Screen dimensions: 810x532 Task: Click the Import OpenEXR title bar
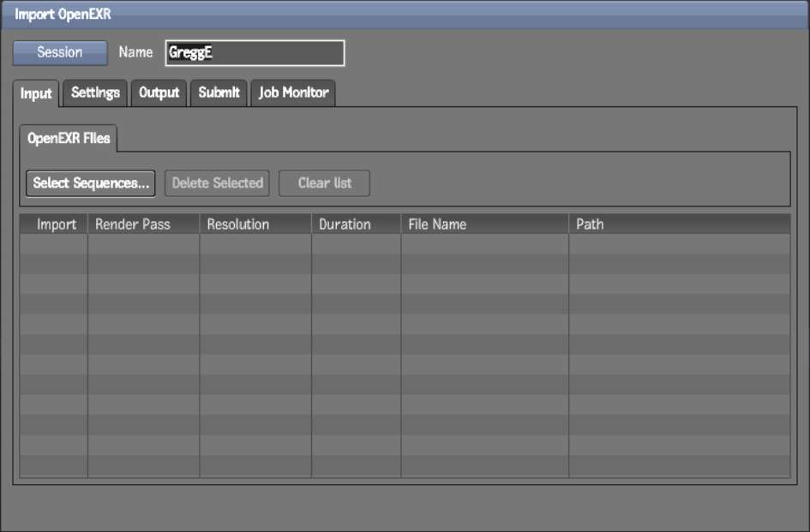tap(405, 15)
